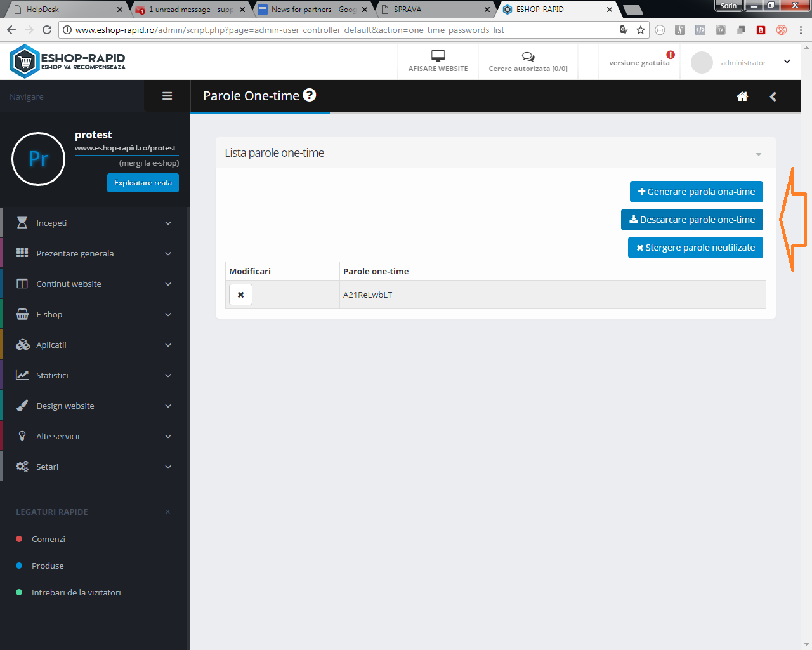Click the browser address bar URL
The width and height of the screenshot is (812, 650).
(x=289, y=30)
